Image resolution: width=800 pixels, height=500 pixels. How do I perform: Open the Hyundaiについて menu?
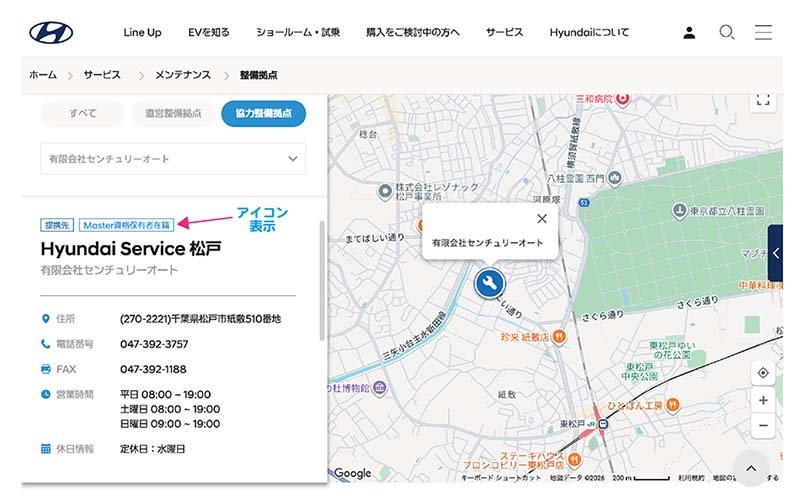[589, 33]
